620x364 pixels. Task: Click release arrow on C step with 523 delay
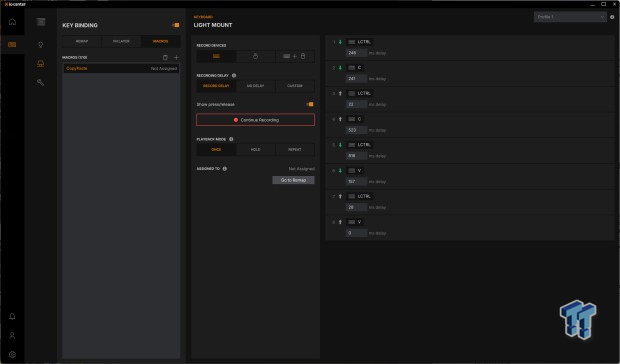[x=340, y=119]
